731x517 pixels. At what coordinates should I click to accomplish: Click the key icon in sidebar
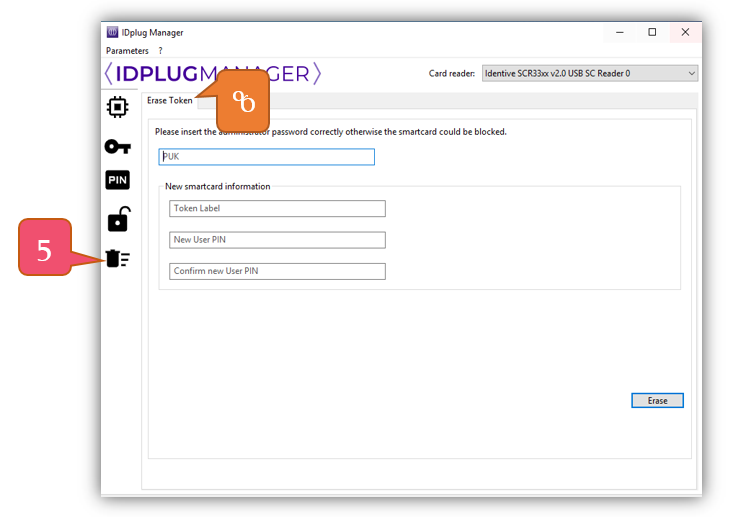pos(117,146)
